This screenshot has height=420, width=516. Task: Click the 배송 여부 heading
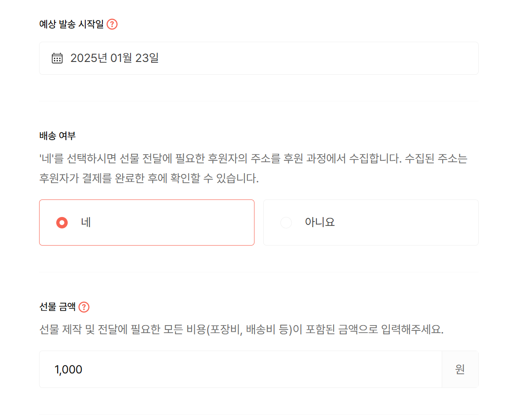[57, 136]
